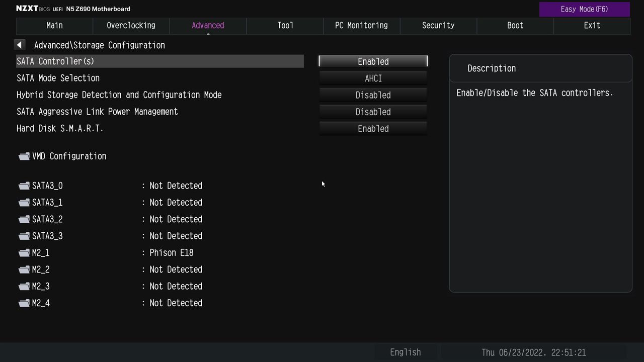This screenshot has width=644, height=362.
Task: Open the Tool tab
Action: pos(285,26)
